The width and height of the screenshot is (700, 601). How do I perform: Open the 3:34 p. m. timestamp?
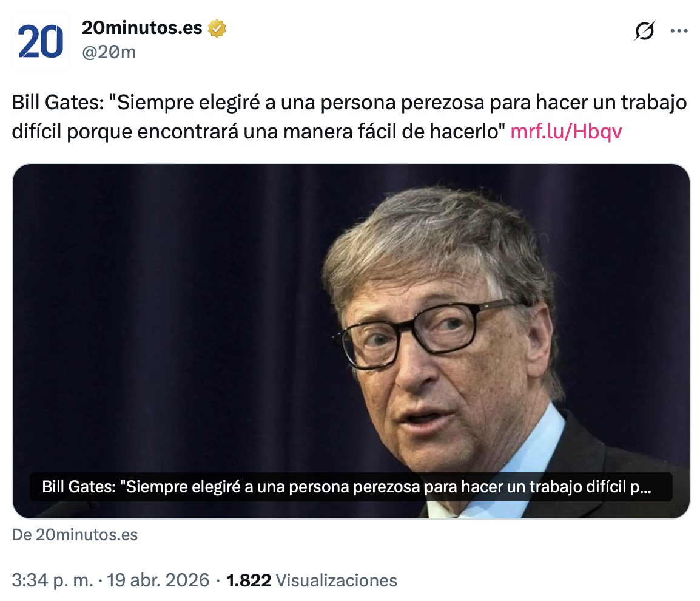click(x=53, y=580)
